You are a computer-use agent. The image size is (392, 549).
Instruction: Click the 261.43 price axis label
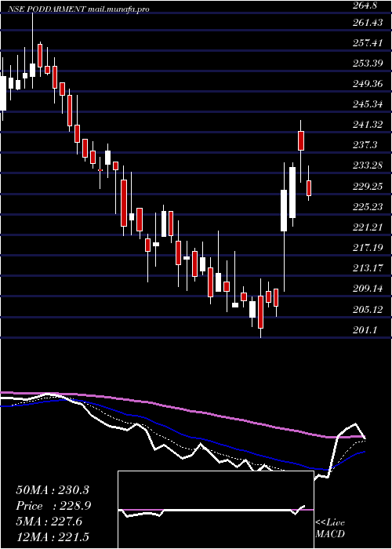click(369, 23)
